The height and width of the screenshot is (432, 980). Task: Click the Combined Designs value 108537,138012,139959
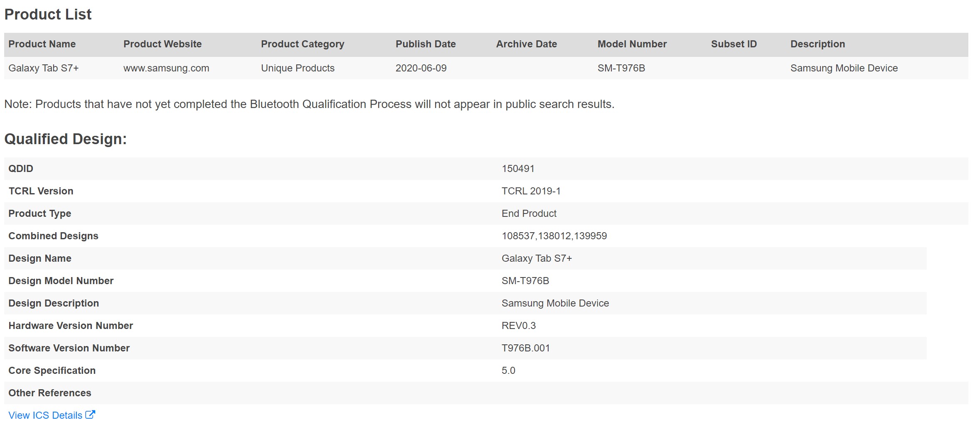[x=554, y=236]
